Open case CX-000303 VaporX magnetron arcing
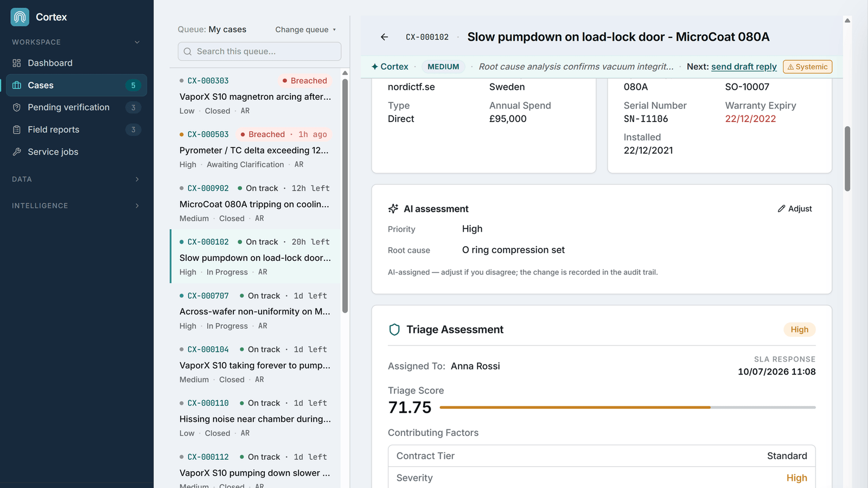 255,95
